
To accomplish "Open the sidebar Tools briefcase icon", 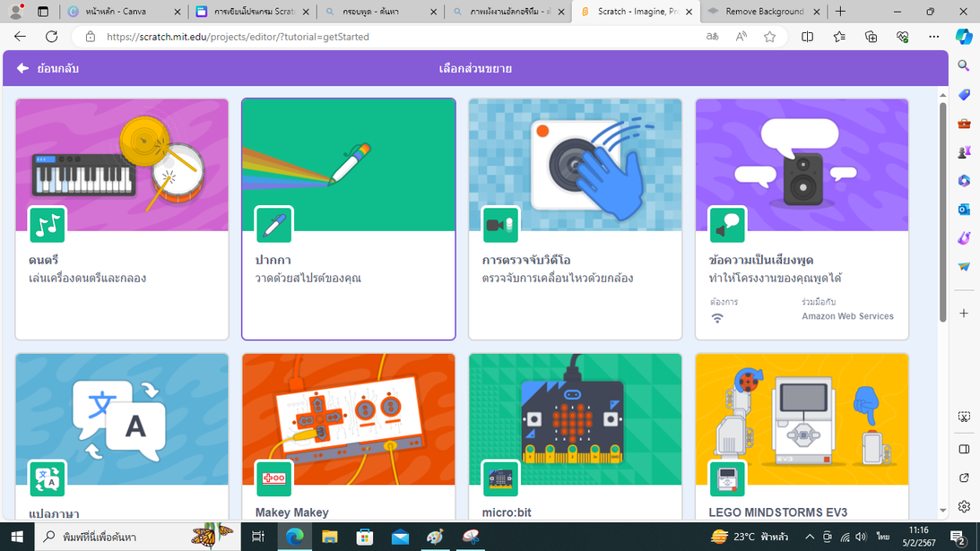I will [964, 123].
